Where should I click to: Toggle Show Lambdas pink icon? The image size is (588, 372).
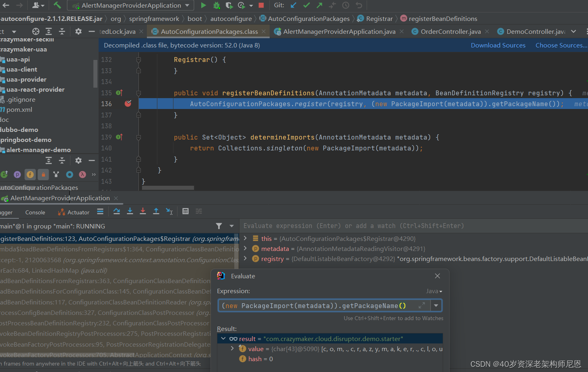(x=83, y=174)
